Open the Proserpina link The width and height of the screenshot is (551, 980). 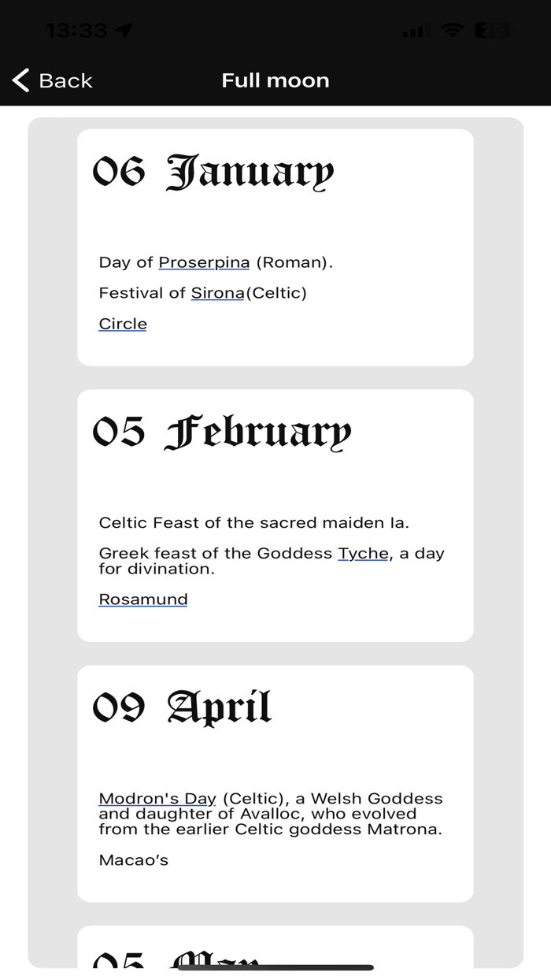[204, 262]
